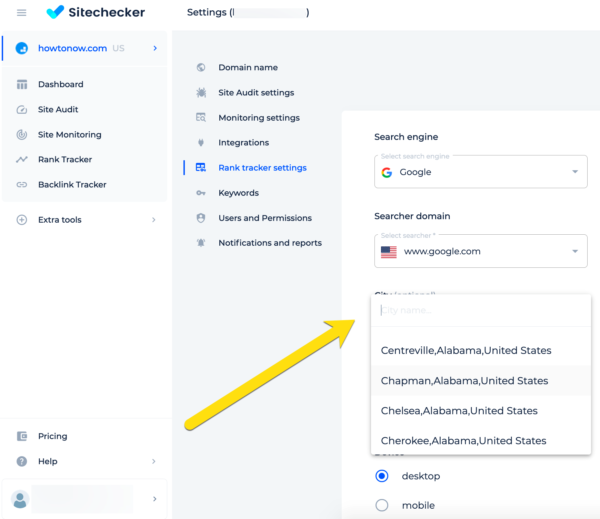Viewport: 600px width, 519px height.
Task: Expand the Extra tools chevron
Action: 153,220
